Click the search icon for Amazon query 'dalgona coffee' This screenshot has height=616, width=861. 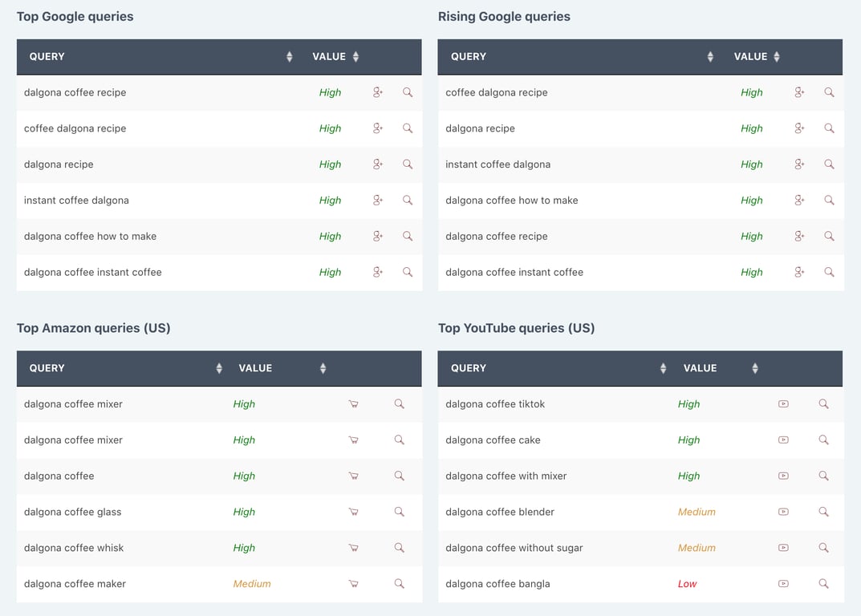tap(399, 476)
